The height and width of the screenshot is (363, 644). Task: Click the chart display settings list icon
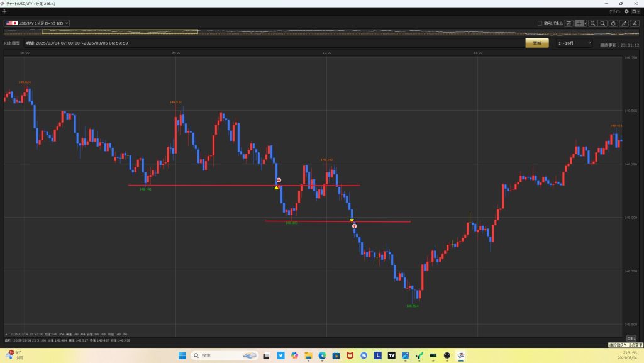click(x=569, y=23)
